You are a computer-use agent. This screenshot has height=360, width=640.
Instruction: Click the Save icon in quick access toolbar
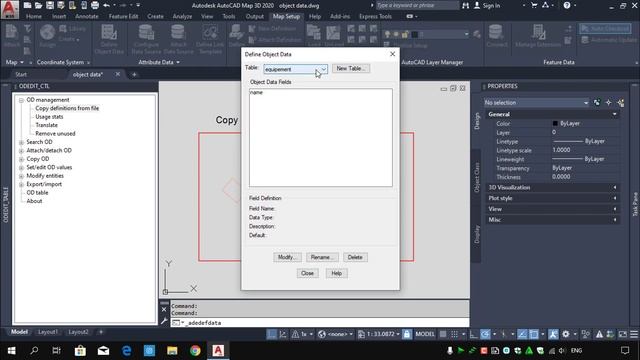coord(50,5)
